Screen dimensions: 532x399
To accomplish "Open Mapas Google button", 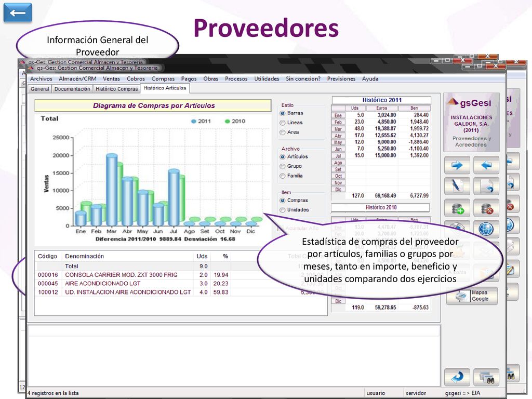I will click(472, 296).
